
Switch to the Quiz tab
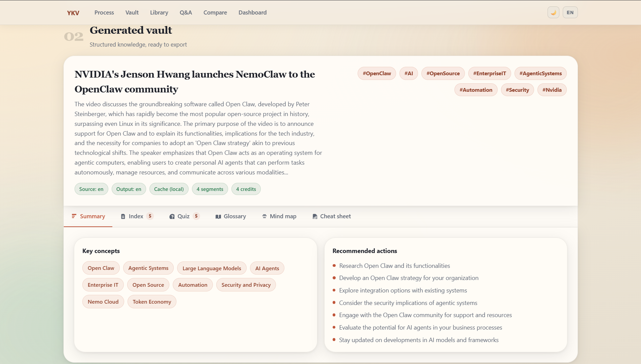click(x=184, y=216)
